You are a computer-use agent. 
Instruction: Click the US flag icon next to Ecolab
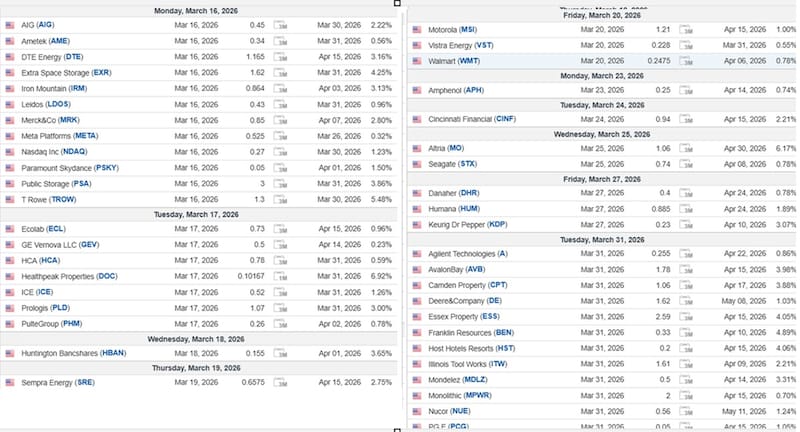pyautogui.click(x=9, y=228)
